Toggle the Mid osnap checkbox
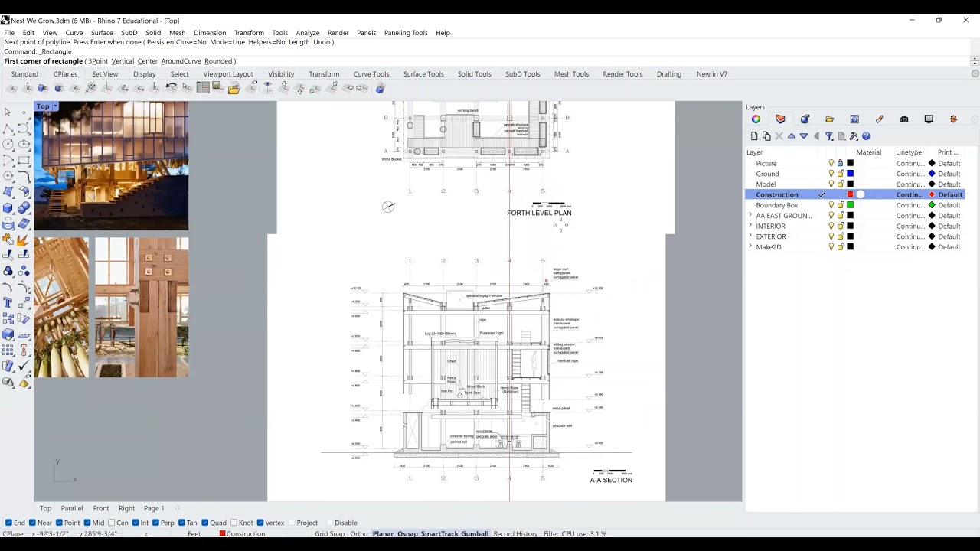This screenshot has width=980, height=551. click(87, 523)
